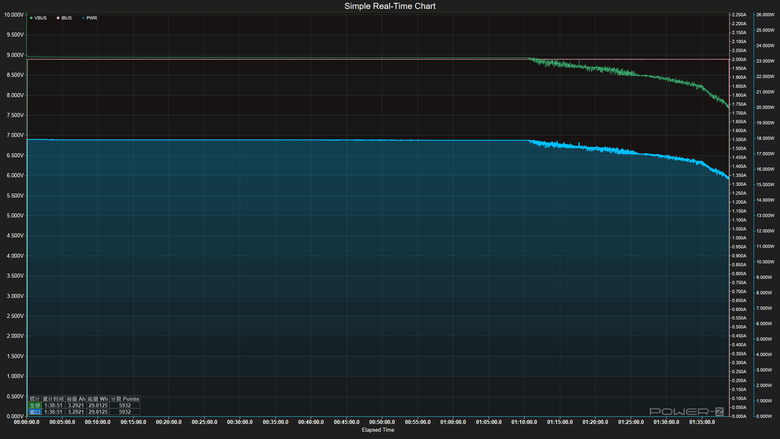This screenshot has width=780, height=439.
Task: Click the 计数 Points column header
Action: tap(125, 399)
